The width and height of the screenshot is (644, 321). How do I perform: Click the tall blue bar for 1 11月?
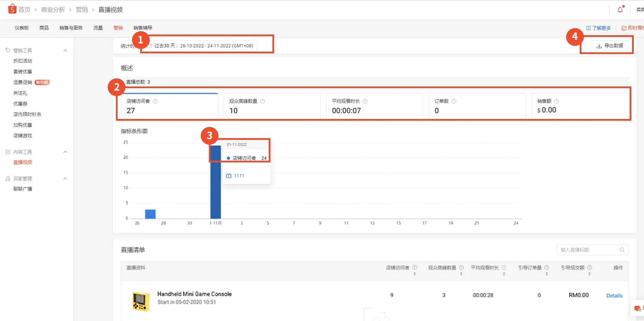click(x=215, y=185)
